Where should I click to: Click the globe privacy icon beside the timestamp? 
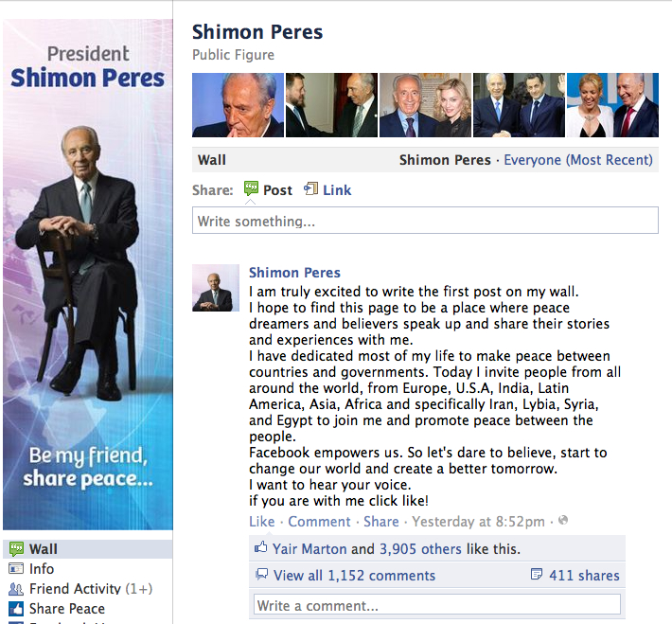pos(563,520)
